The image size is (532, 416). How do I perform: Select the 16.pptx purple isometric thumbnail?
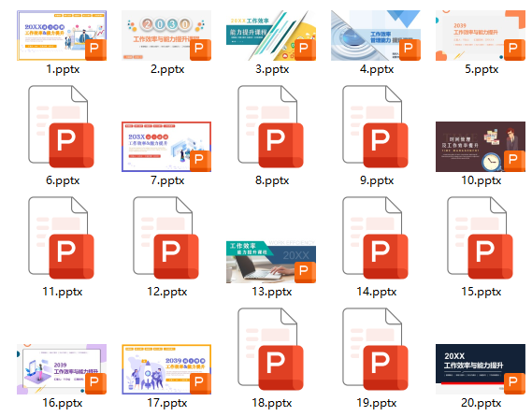pos(62,369)
